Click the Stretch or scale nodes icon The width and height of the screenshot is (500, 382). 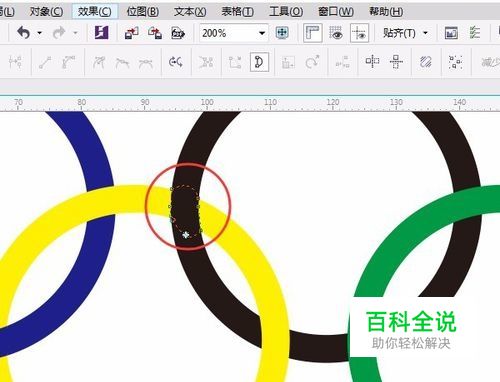click(x=288, y=62)
